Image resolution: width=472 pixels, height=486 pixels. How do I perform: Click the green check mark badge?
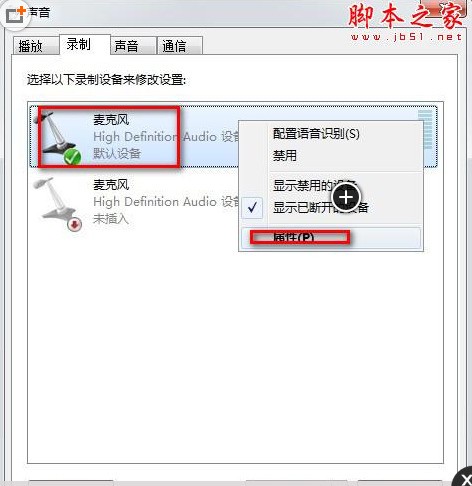[73, 157]
